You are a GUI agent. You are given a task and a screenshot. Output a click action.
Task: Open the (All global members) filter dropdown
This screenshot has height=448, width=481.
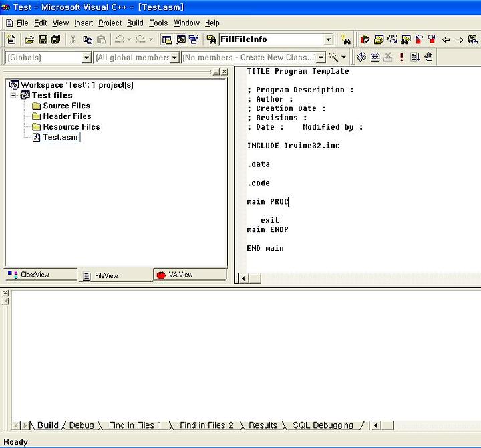click(x=174, y=58)
